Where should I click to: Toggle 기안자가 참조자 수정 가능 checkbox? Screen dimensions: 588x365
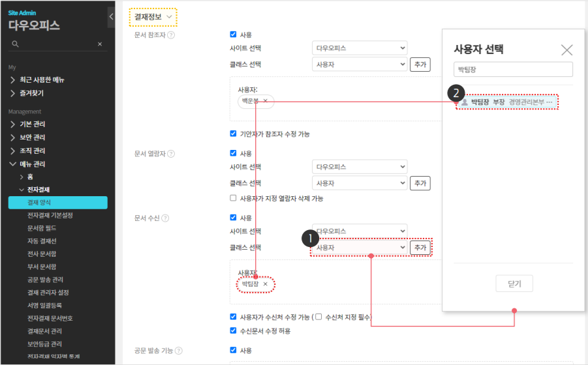[x=234, y=134]
